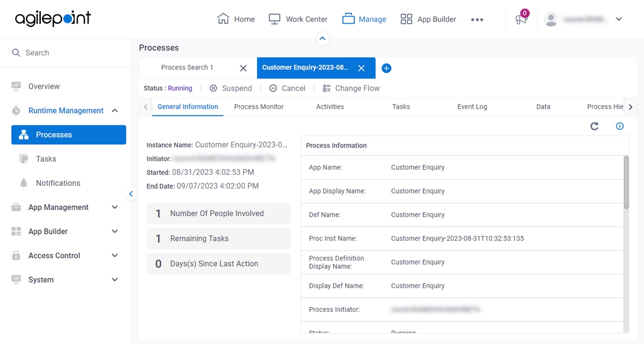The height and width of the screenshot is (344, 644).
Task: Click the Access Control lock icon
Action: (x=16, y=255)
